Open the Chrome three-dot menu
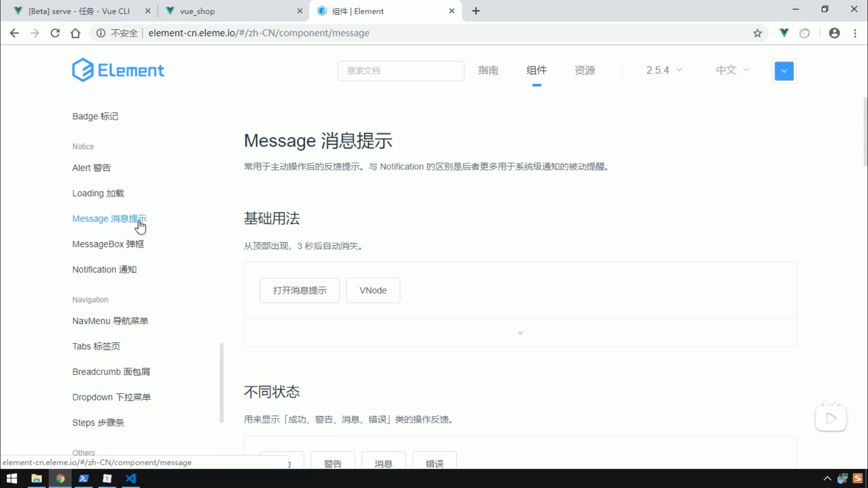This screenshot has height=488, width=868. (x=855, y=33)
